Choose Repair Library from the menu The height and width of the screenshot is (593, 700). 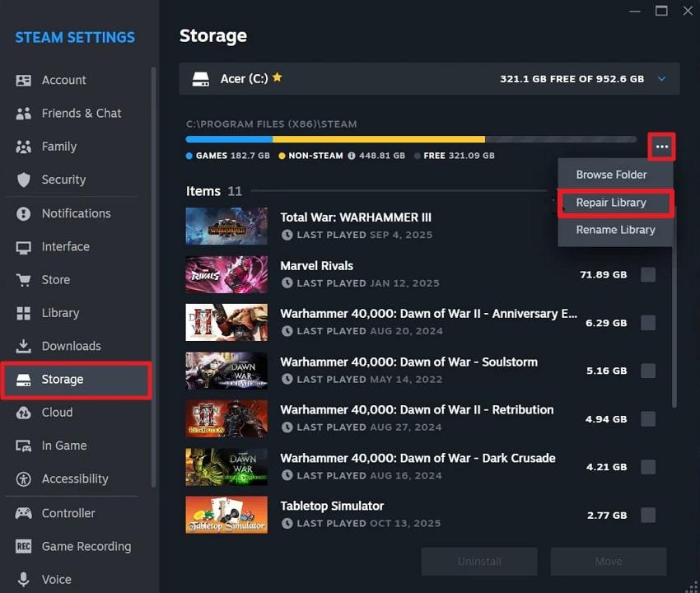(x=612, y=203)
